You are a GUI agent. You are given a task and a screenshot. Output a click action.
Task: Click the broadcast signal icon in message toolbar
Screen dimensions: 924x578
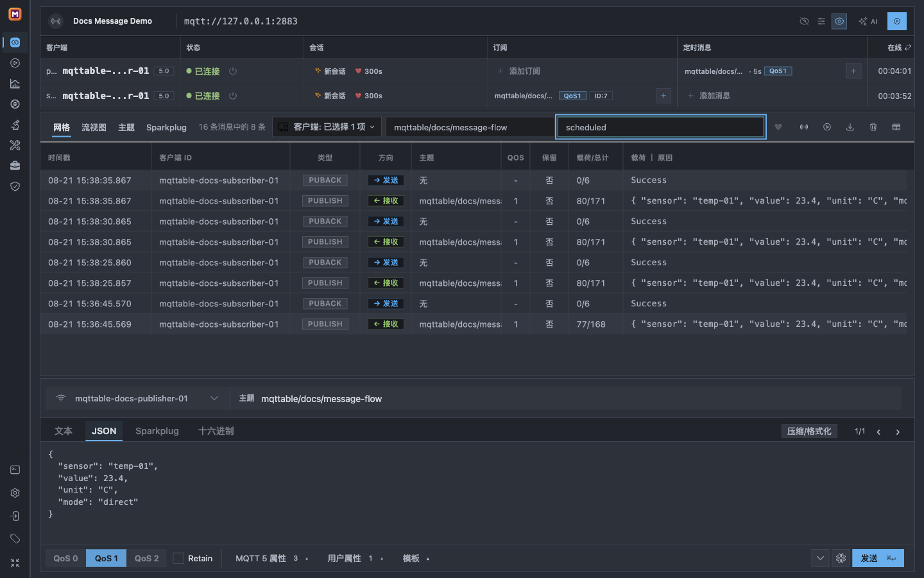click(804, 127)
